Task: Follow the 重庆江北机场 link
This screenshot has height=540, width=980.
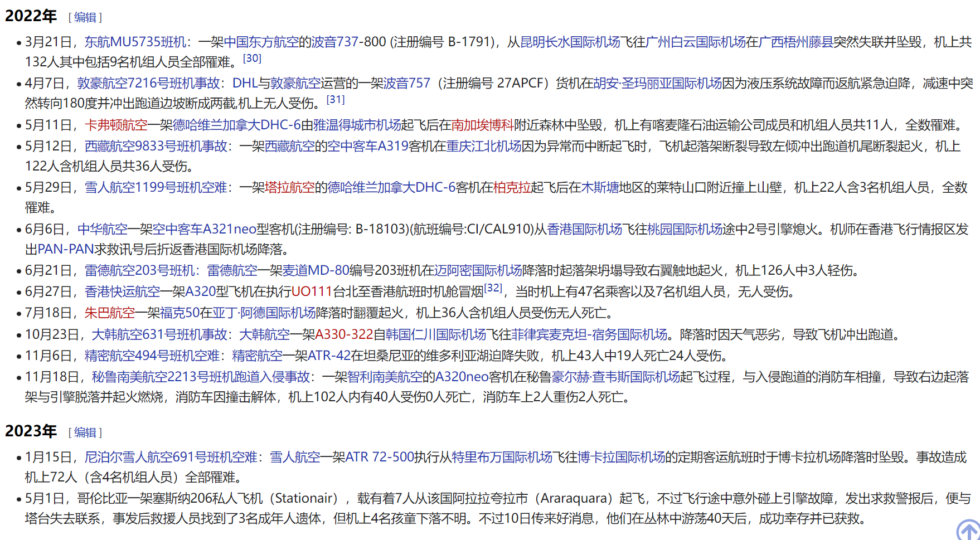Action: [x=483, y=146]
